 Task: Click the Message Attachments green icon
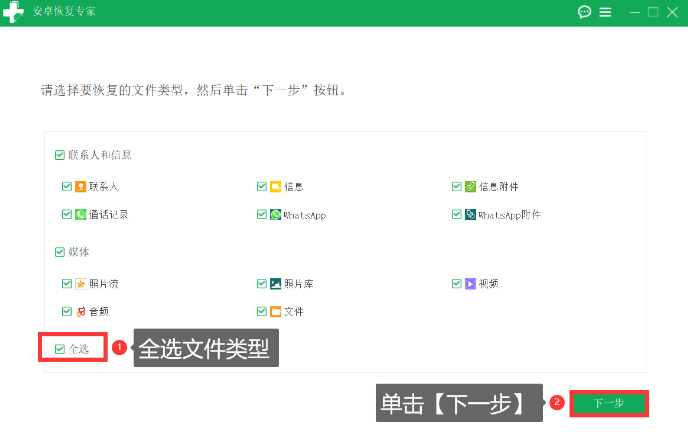[x=470, y=187]
